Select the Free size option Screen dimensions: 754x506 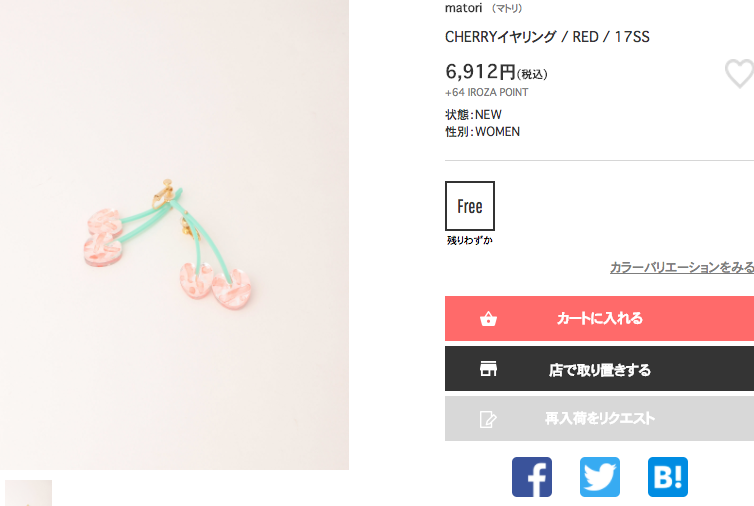click(x=470, y=206)
